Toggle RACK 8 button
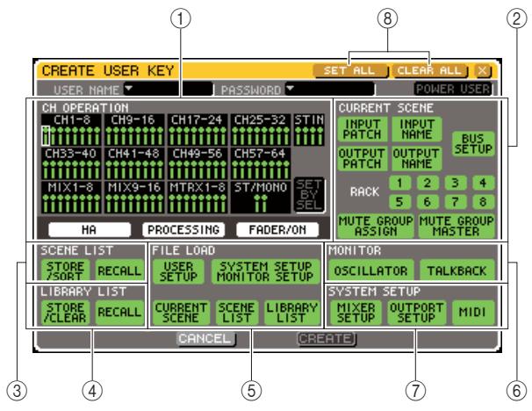The width and height of the screenshot is (532, 411). pyautogui.click(x=484, y=202)
